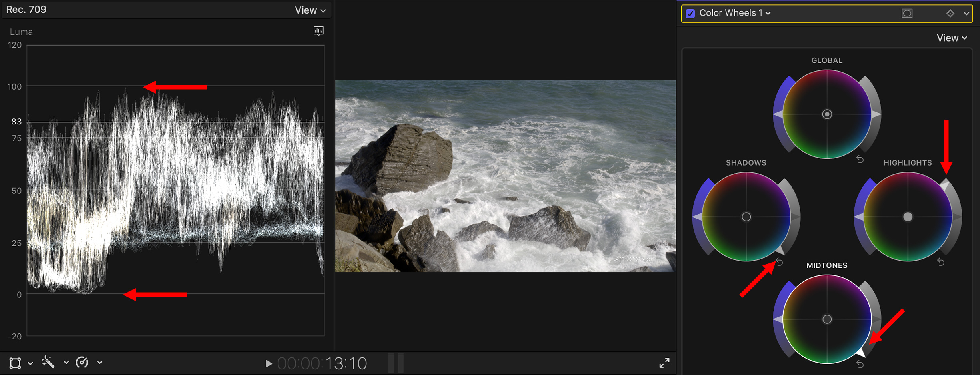Viewport: 980px width, 375px height.
Task: Open the video scope settings icon
Action: pos(318,31)
